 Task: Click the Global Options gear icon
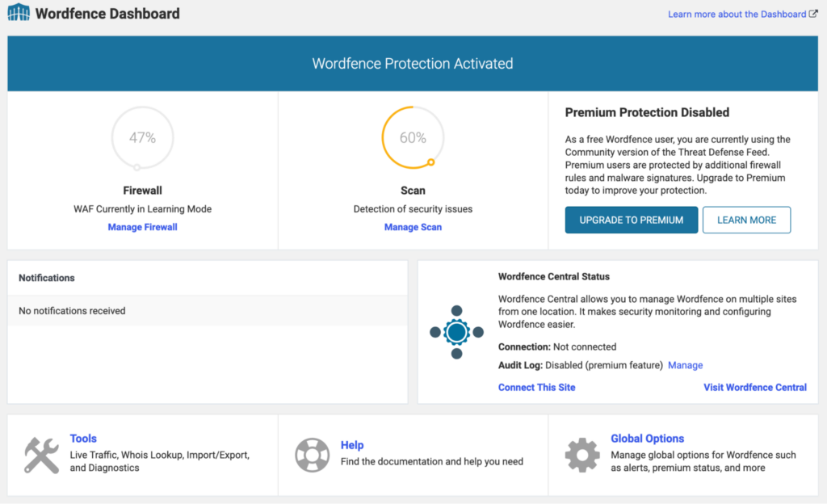point(582,455)
